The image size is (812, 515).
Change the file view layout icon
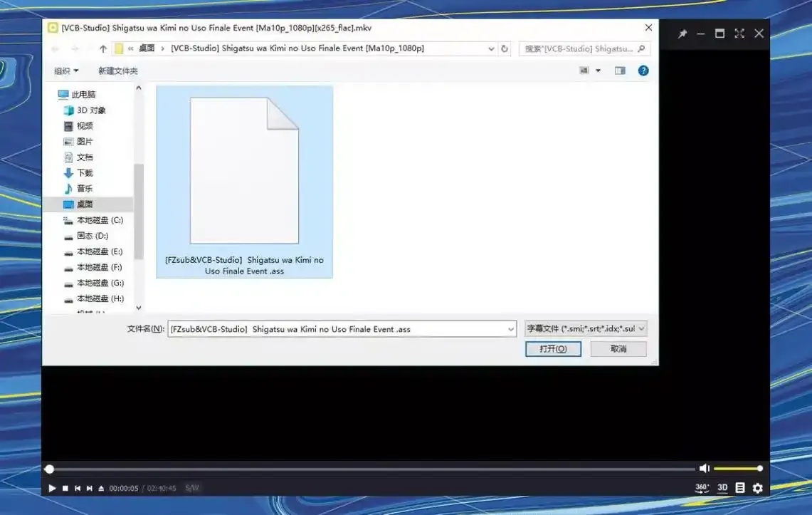tap(584, 71)
